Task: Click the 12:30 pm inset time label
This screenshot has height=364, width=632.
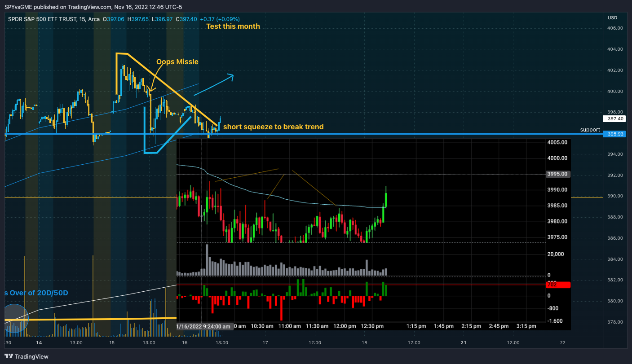Action: (372, 326)
